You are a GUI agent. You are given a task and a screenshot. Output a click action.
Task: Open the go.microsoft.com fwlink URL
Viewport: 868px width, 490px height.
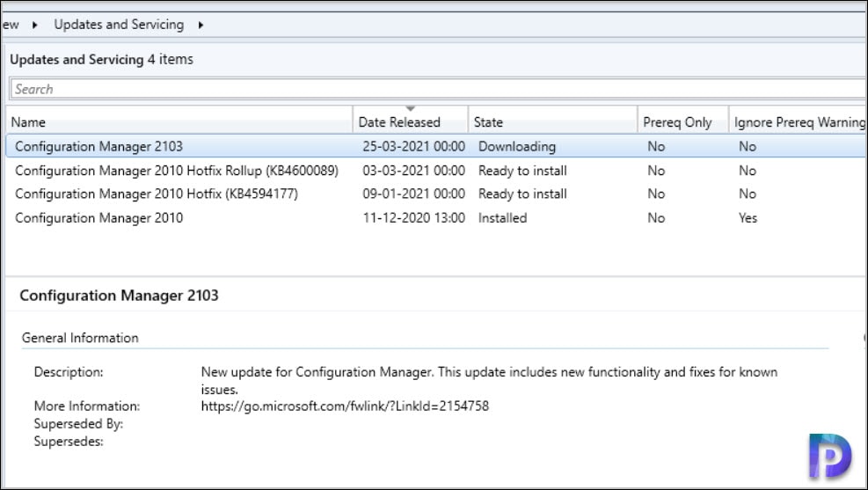[345, 406]
